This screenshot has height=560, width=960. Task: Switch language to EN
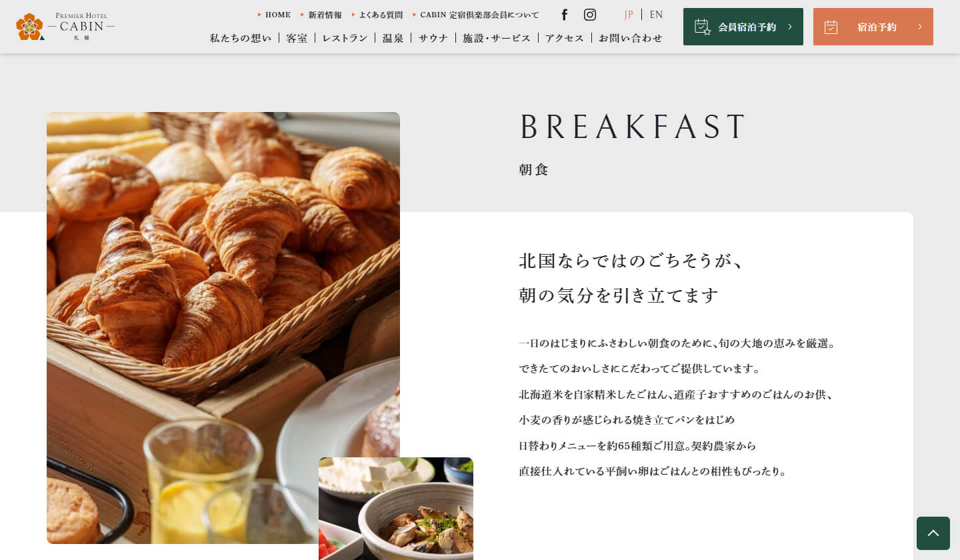[x=656, y=15]
